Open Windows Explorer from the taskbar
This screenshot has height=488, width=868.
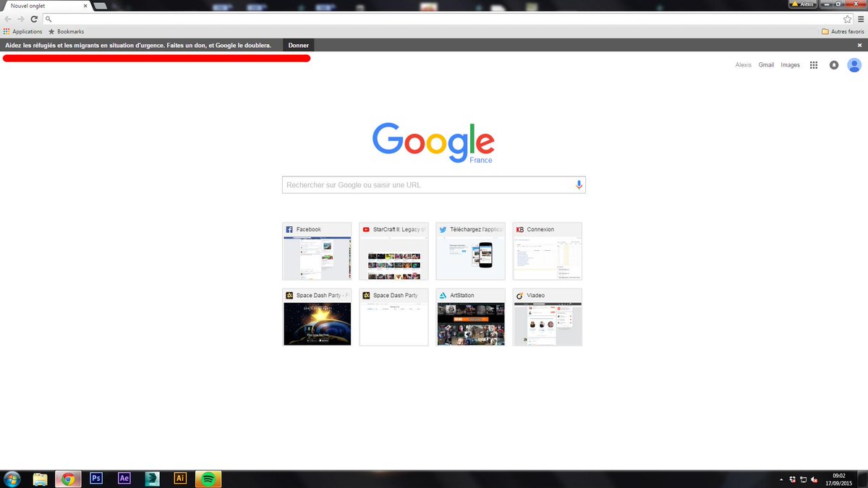(x=41, y=479)
